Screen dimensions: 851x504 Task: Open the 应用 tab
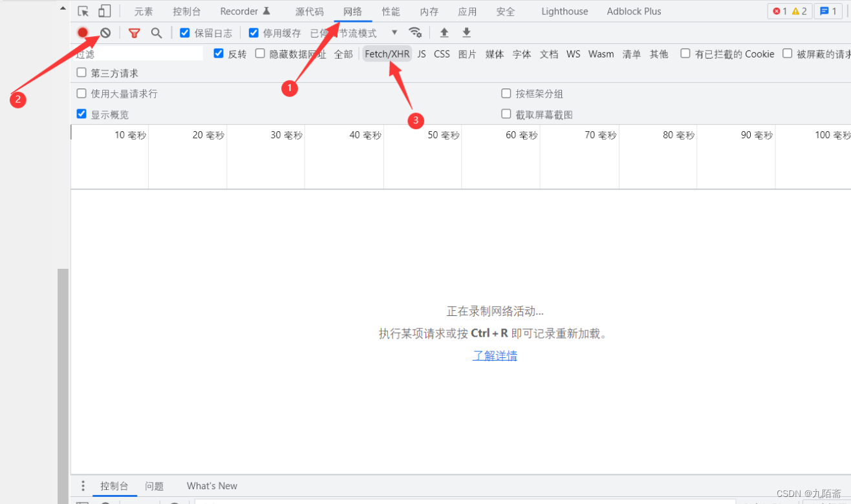(x=467, y=12)
